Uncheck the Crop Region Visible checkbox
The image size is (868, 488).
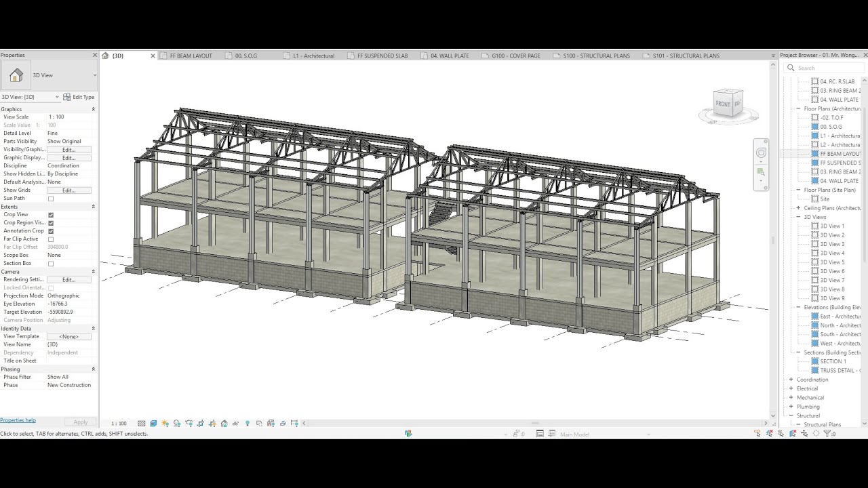tap(51, 223)
